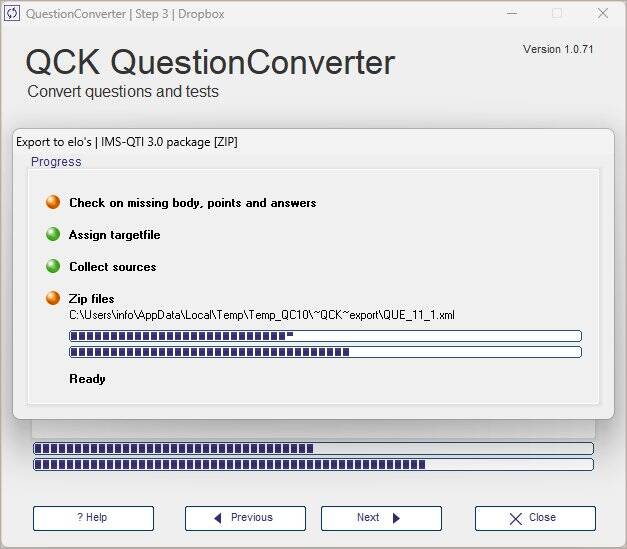627x549 pixels.
Task: Proceed using the Next button label
Action: (x=368, y=518)
